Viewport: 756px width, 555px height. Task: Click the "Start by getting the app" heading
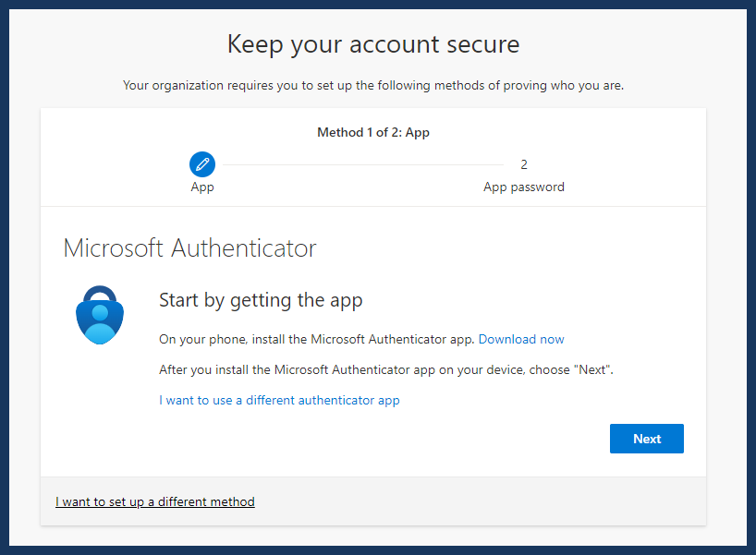click(261, 301)
